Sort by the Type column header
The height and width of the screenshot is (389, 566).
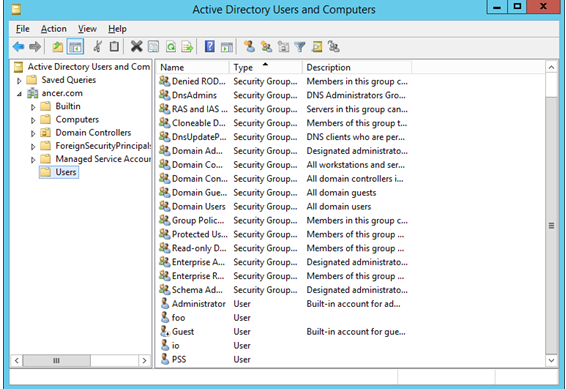(x=266, y=67)
